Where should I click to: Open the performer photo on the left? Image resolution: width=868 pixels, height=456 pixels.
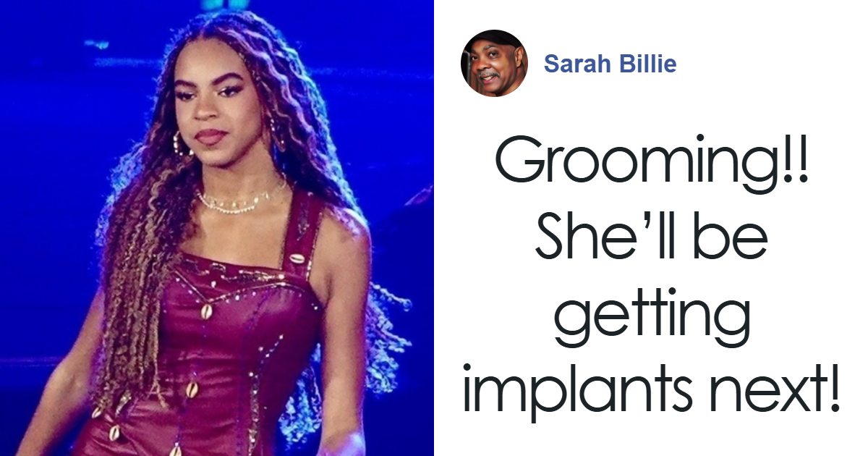(x=217, y=228)
